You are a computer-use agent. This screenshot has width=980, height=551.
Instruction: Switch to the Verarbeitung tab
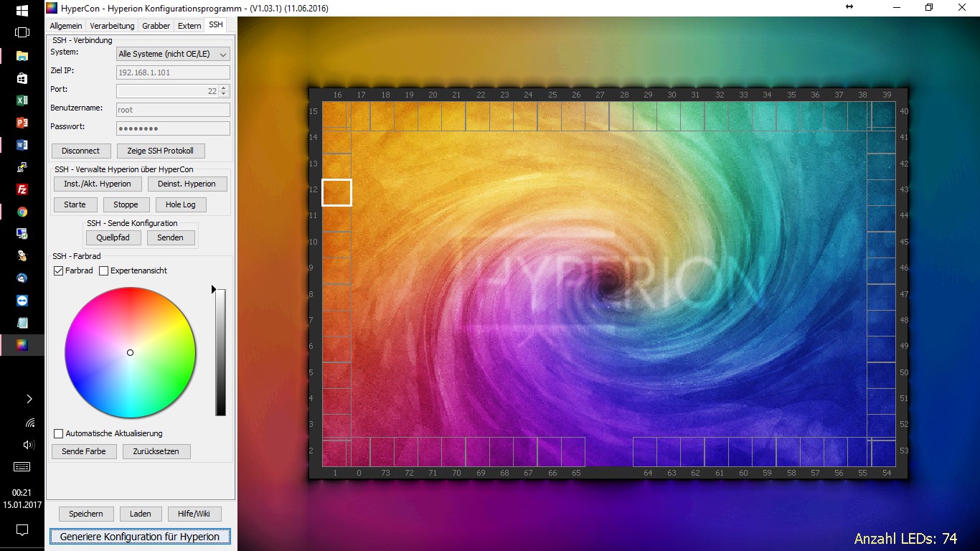pos(112,26)
